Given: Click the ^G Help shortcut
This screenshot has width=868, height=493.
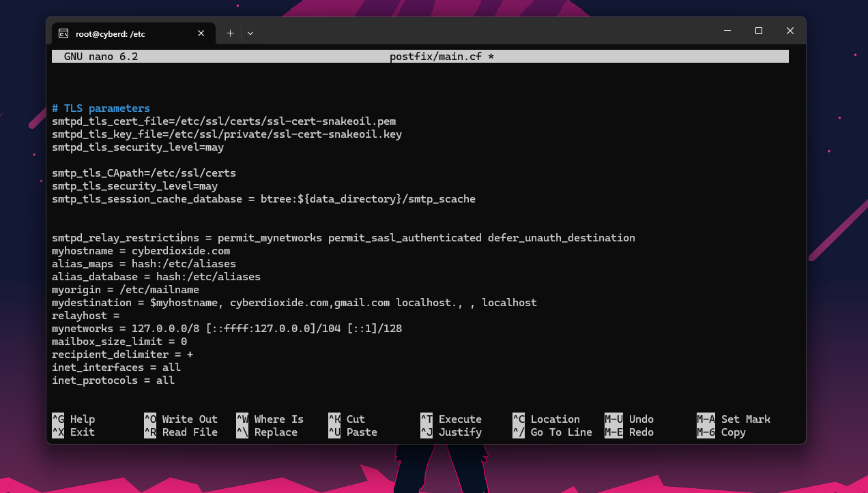Looking at the screenshot, I should coord(74,419).
